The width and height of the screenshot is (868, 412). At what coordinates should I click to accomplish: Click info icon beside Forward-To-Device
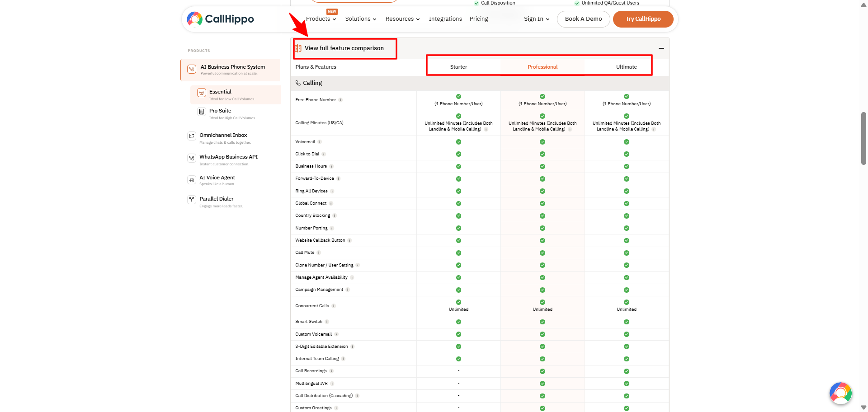(338, 178)
